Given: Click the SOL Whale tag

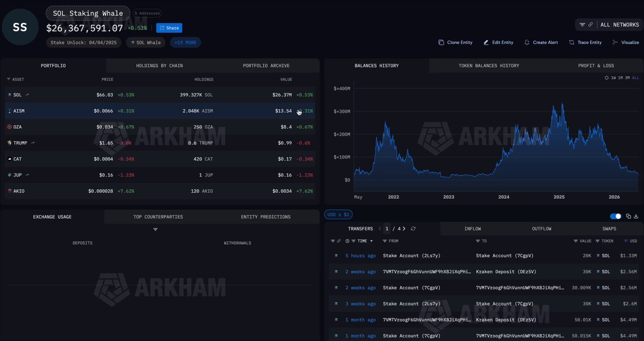Looking at the screenshot, I should 146,42.
